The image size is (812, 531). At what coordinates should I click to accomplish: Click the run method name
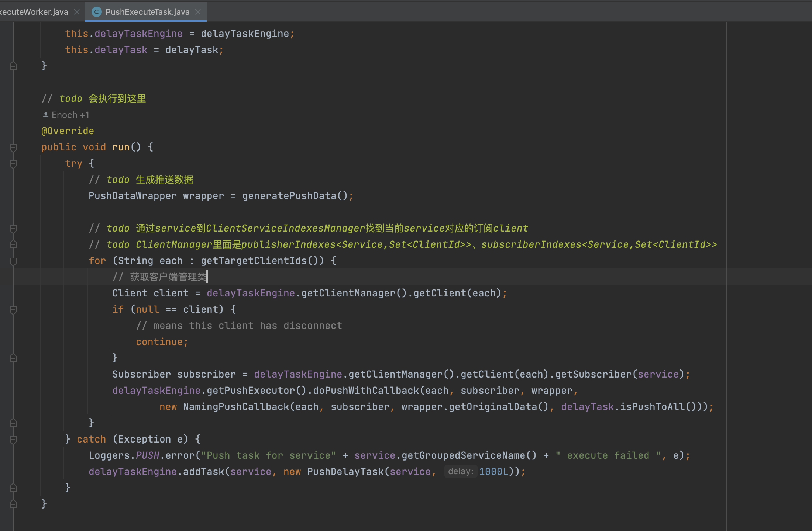[x=121, y=147]
